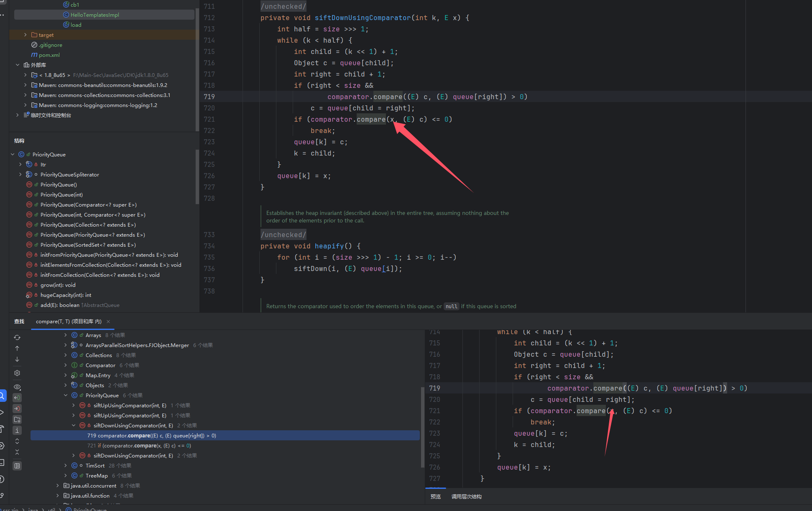812x511 pixels.
Task: Expand all find results nodes
Action: [17, 441]
